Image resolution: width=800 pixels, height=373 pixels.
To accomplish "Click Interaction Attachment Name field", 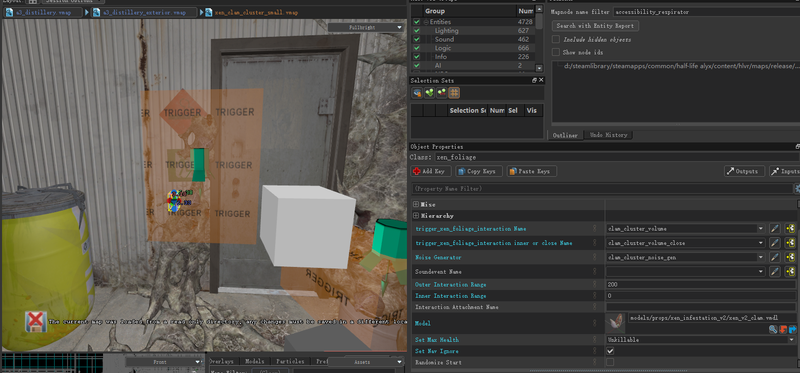I will click(701, 307).
